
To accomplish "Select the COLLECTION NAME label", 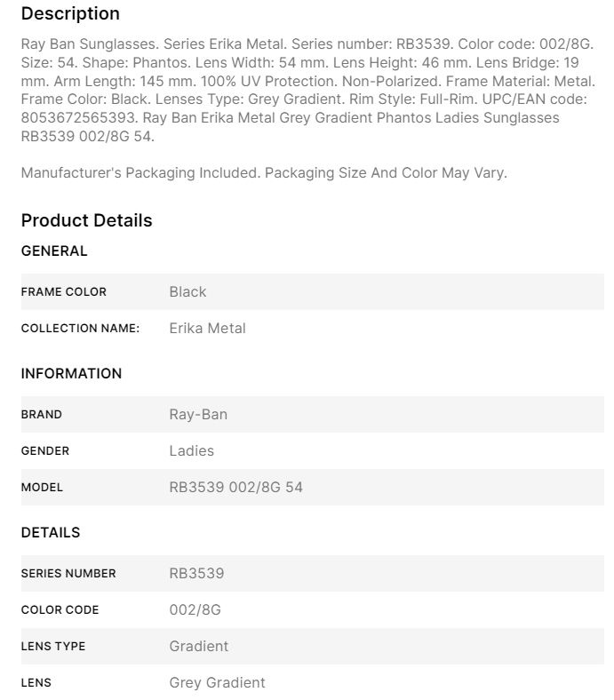I will click(x=81, y=329).
